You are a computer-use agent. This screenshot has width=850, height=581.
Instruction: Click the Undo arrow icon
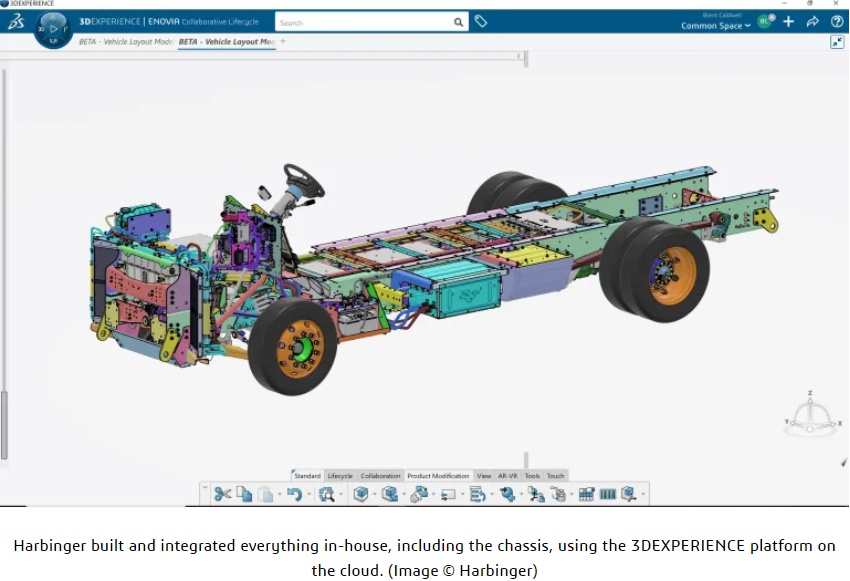tap(294, 494)
